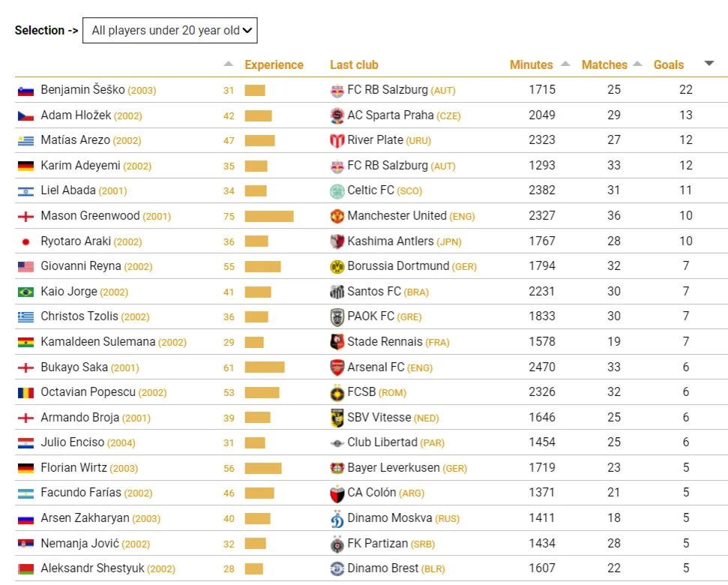Image resolution: width=728 pixels, height=585 pixels.
Task: Open the players selection dropdown
Action: (x=169, y=31)
